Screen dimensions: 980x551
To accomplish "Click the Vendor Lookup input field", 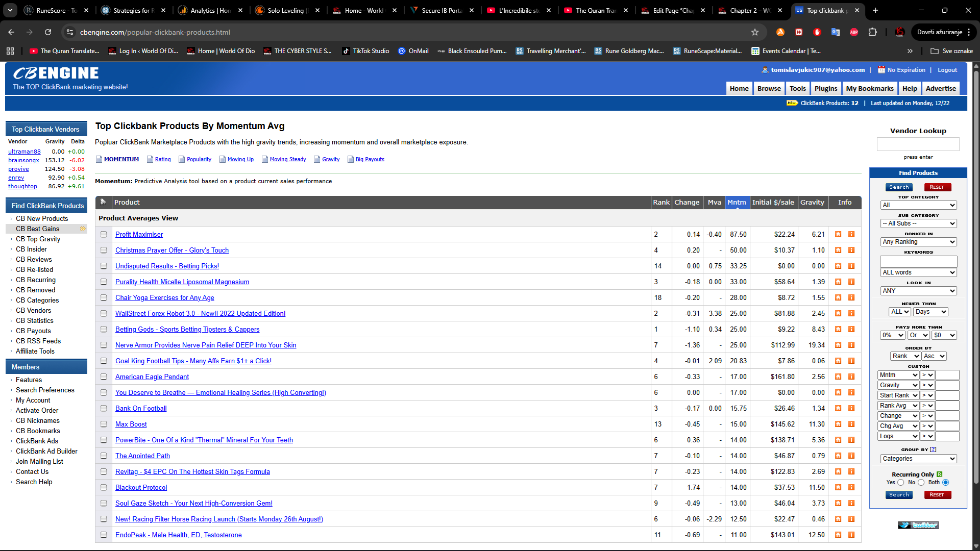I will tap(918, 144).
